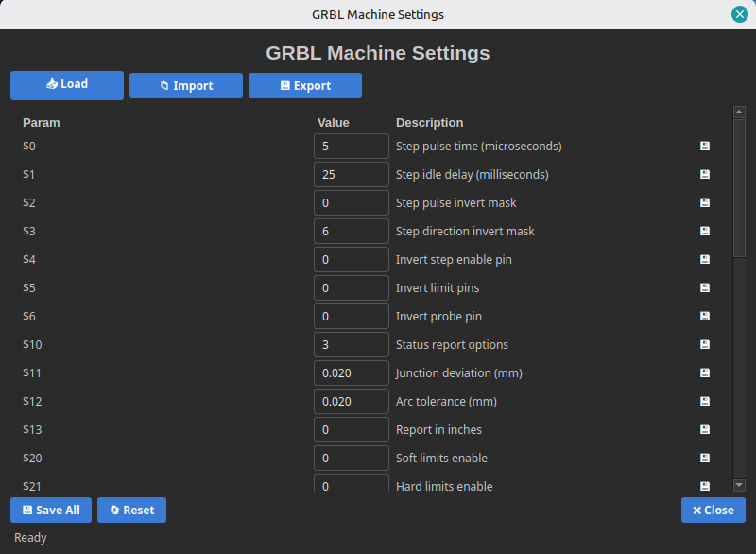Edit the $3 value field showing 6
Viewport: 756px width, 554px height.
coord(352,231)
